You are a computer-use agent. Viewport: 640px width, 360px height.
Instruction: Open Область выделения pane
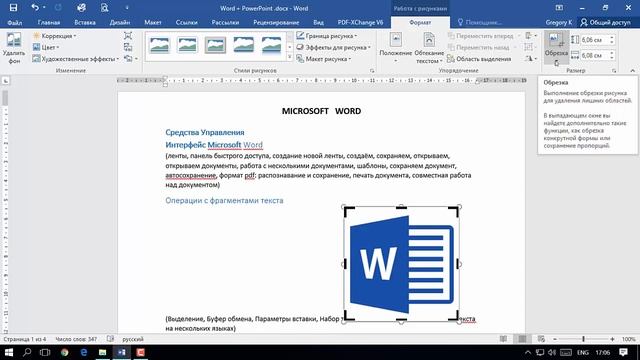479,59
